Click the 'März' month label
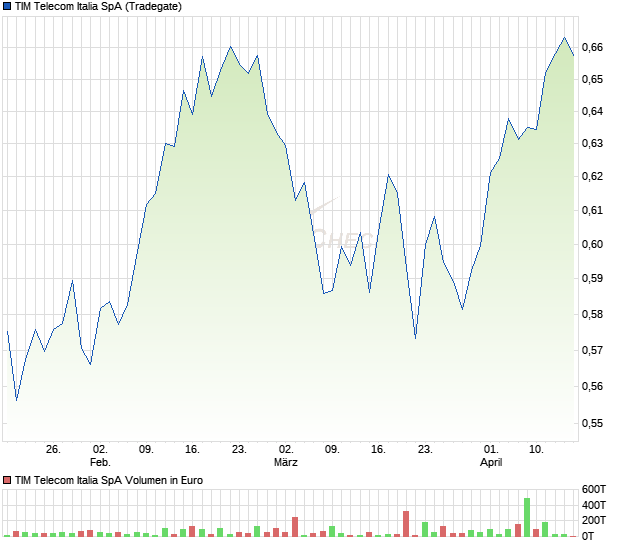Viewport: 620px width, 546px height. tap(286, 462)
